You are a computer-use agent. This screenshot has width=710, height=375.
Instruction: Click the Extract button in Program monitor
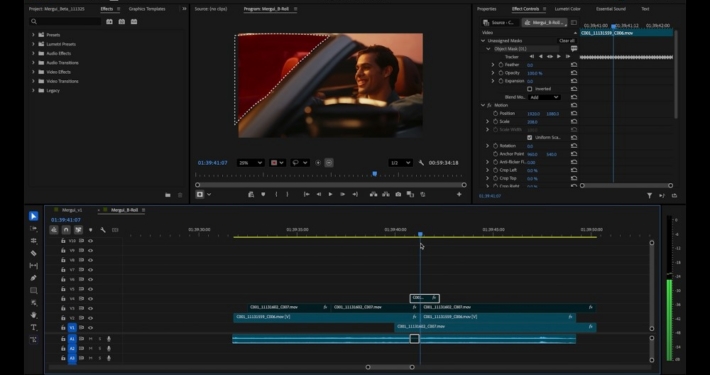click(386, 194)
